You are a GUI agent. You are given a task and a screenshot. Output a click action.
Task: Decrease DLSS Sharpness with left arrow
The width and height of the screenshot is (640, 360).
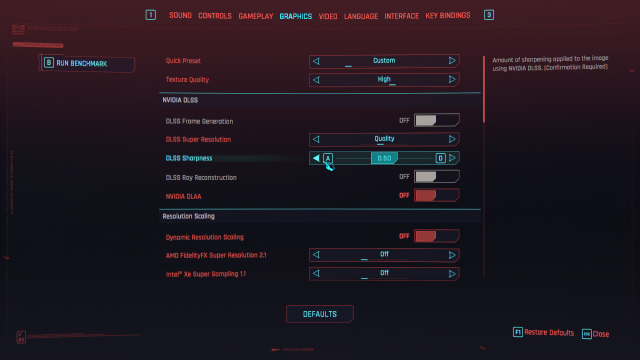[x=316, y=158]
